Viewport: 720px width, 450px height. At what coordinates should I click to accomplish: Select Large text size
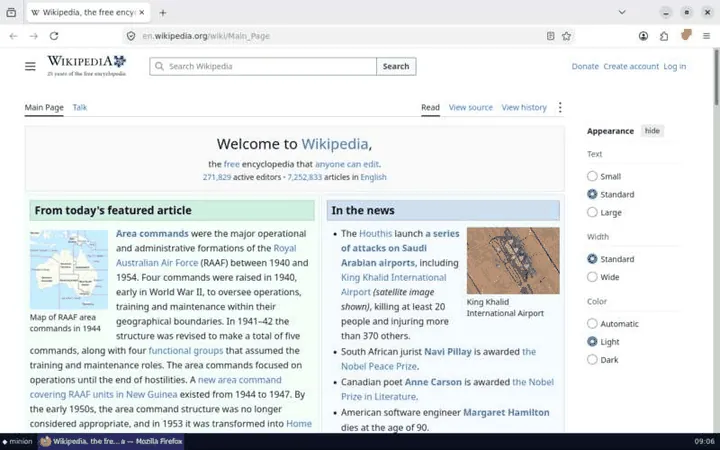[592, 212]
